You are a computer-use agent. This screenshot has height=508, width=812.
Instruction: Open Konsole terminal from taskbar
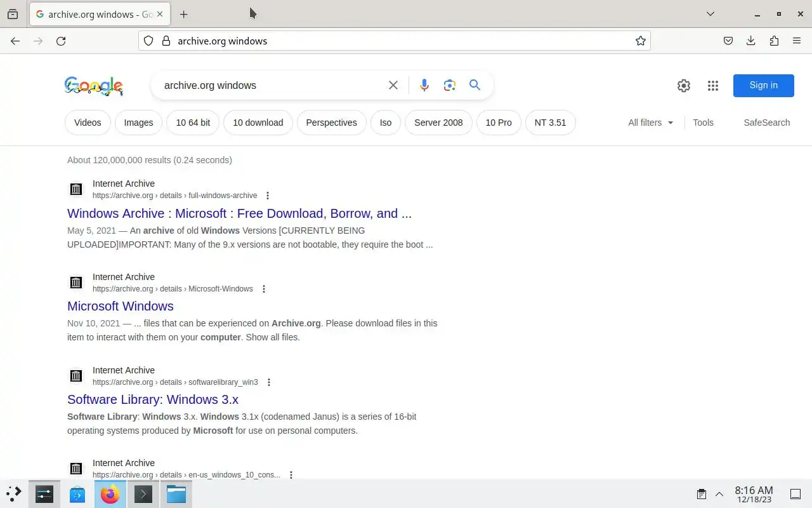[143, 494]
